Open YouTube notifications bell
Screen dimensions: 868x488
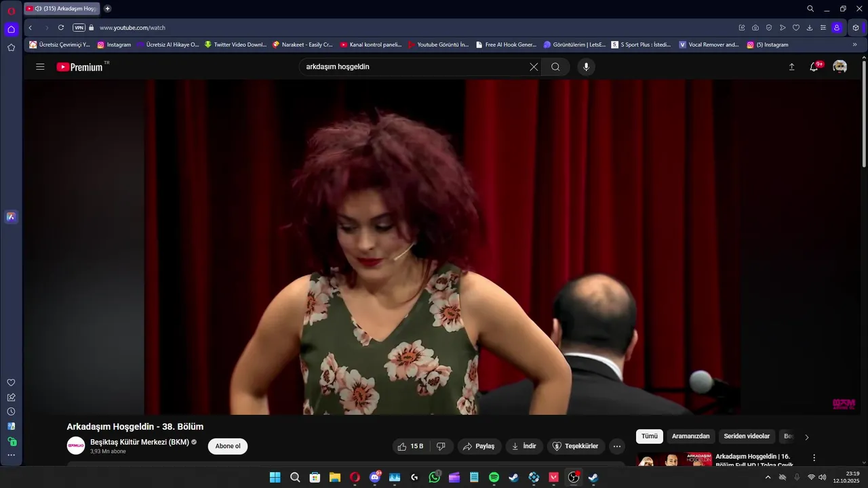coord(814,66)
